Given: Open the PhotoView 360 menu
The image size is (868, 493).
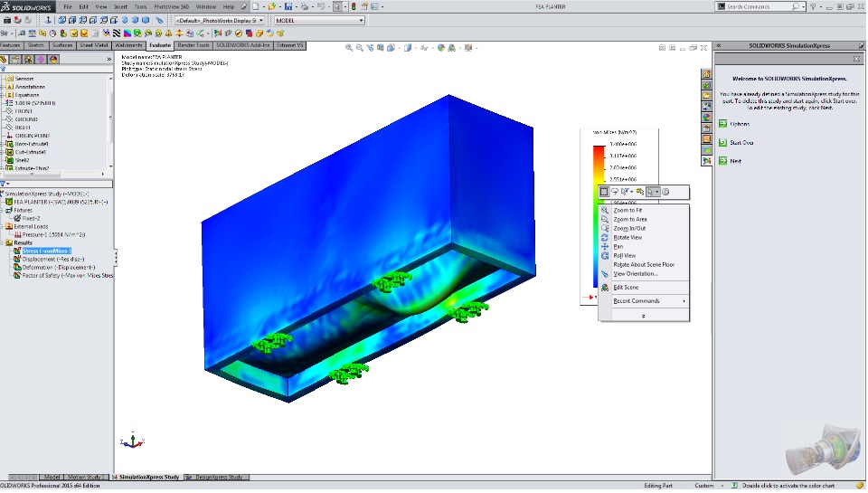Looking at the screenshot, I should coord(171,6).
